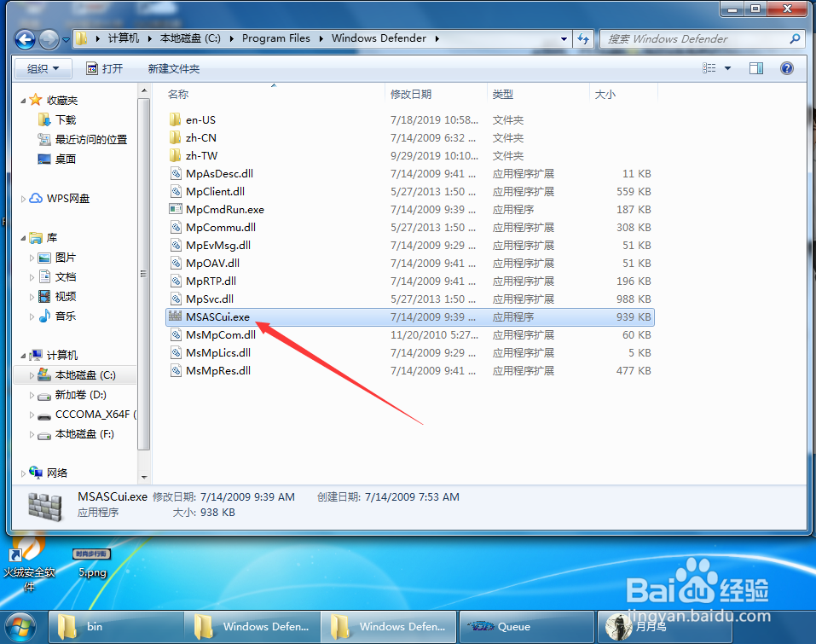Image resolution: width=816 pixels, height=644 pixels.
Task: Click the Back navigation arrow
Action: [25, 39]
